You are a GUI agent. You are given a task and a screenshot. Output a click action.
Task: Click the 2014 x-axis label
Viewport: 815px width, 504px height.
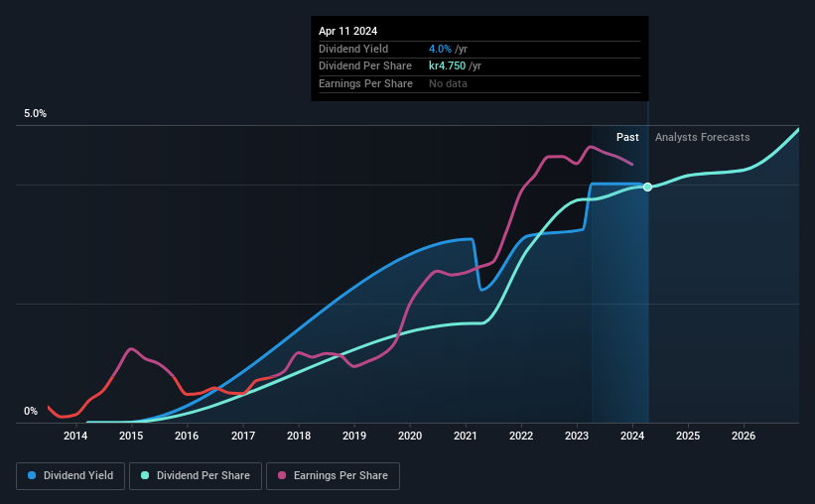click(75, 436)
